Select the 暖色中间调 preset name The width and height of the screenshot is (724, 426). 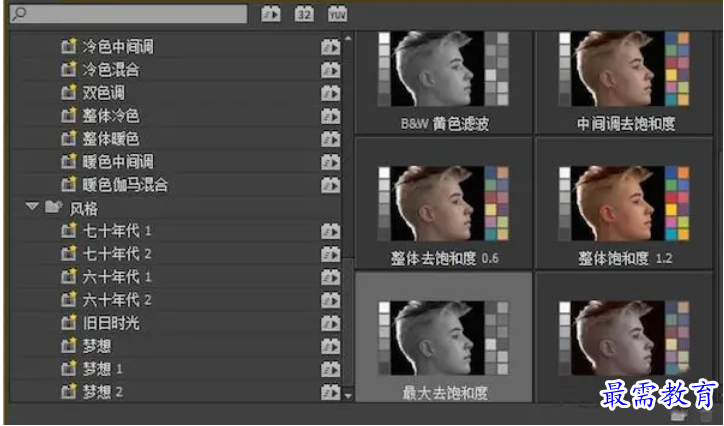coord(118,162)
